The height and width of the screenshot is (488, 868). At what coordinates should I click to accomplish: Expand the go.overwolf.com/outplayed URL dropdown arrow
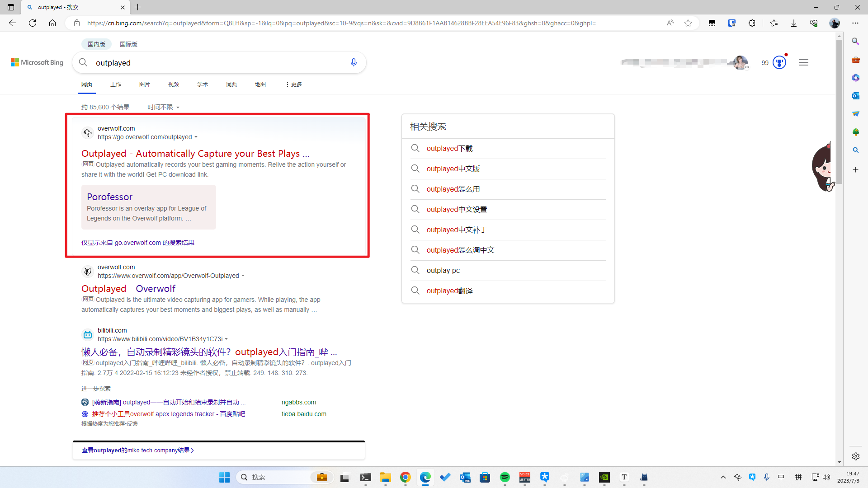pos(196,137)
